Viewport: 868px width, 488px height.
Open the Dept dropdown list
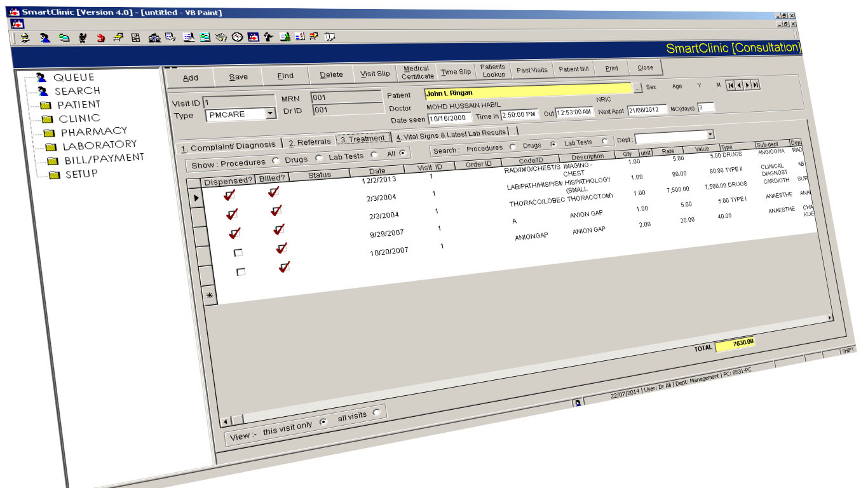(710, 135)
